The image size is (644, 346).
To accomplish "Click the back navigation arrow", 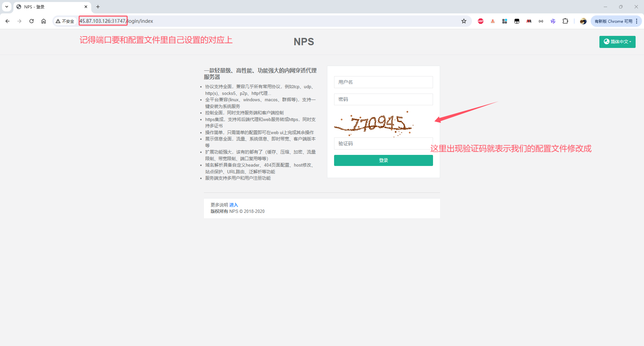I will pyautogui.click(x=7, y=21).
